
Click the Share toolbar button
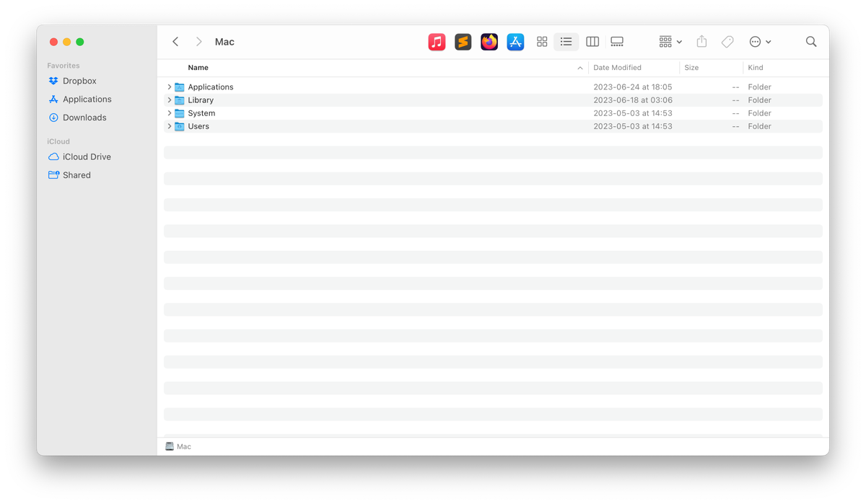(x=701, y=42)
